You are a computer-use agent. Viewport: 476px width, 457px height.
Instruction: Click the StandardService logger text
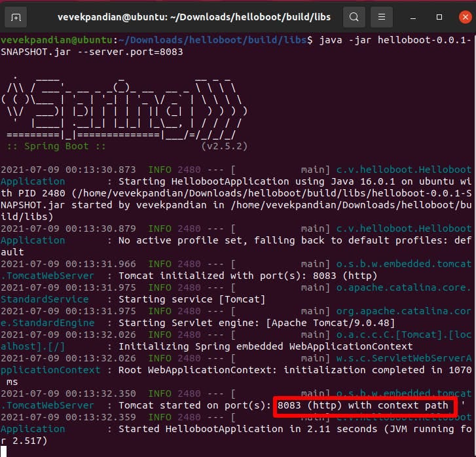tap(45, 299)
